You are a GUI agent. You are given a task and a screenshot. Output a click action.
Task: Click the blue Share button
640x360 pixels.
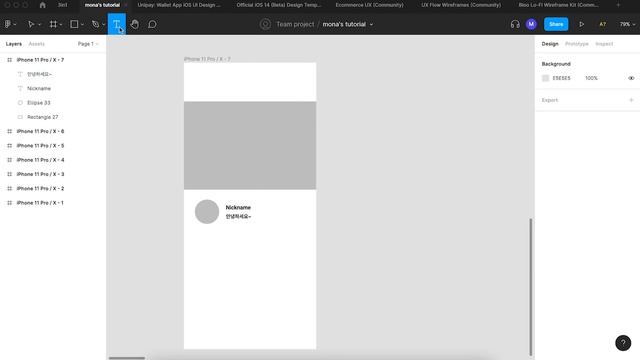[x=556, y=24]
